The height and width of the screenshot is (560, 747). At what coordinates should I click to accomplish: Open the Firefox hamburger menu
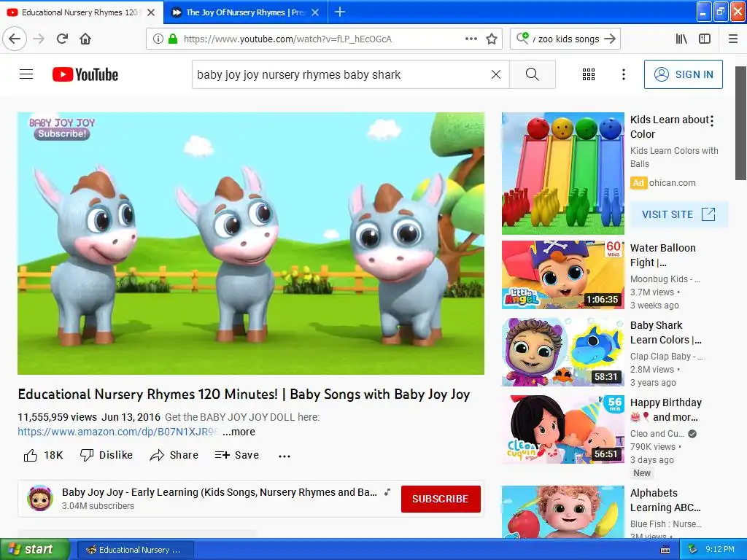[733, 39]
